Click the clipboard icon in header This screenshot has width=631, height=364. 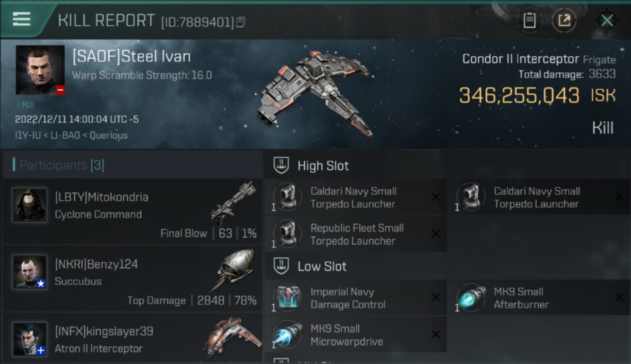530,20
